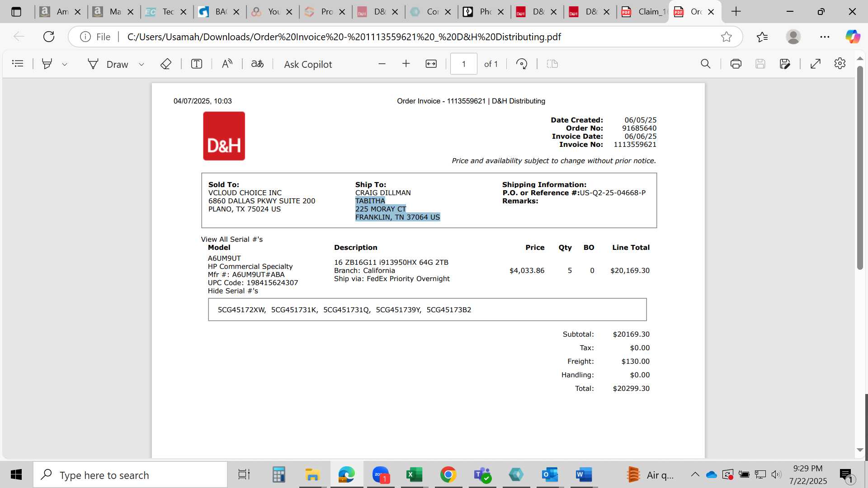Zoom in with the plus button

coord(406,64)
